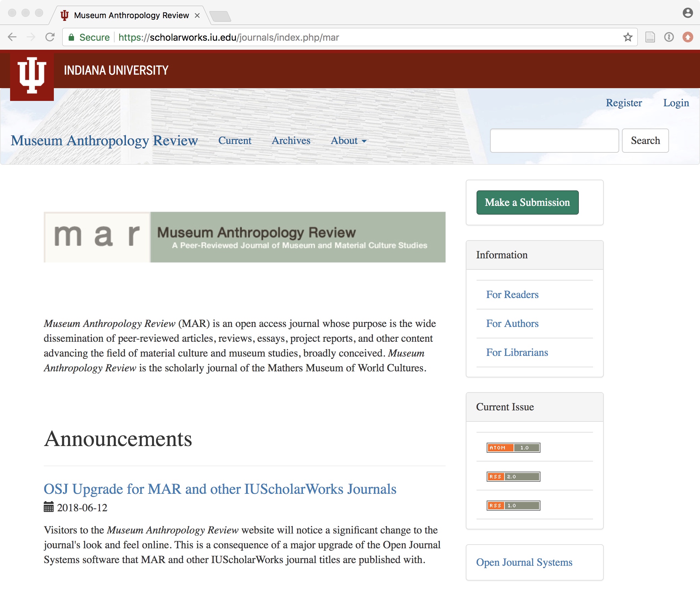Click inside the search text field
The image size is (700, 590).
pyautogui.click(x=554, y=141)
